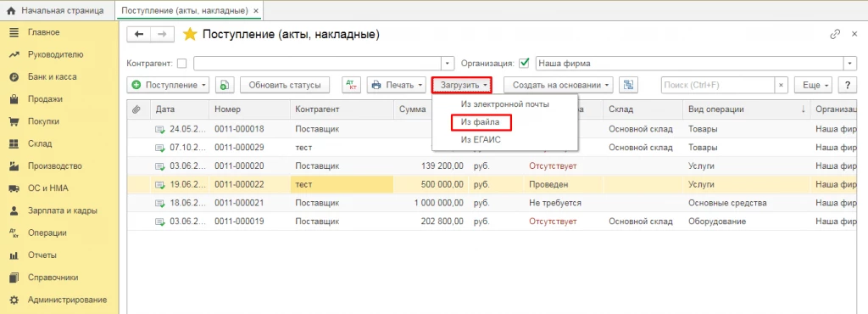Uncheck the Организация filter checkbox

click(525, 63)
